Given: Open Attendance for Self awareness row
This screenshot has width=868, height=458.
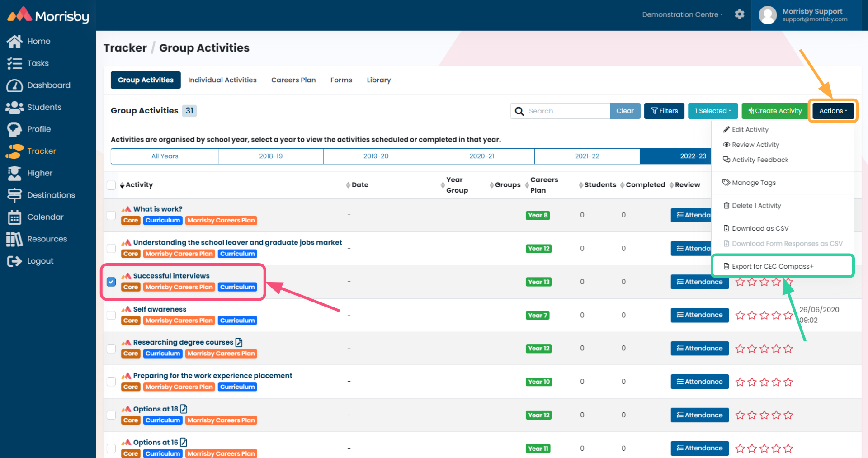Looking at the screenshot, I should click(x=699, y=315).
